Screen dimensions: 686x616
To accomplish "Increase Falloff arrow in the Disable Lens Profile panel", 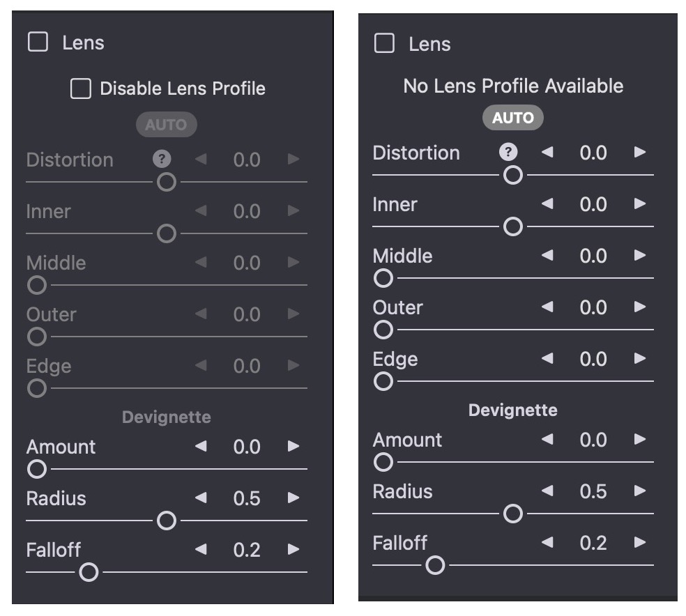I will [x=294, y=550].
